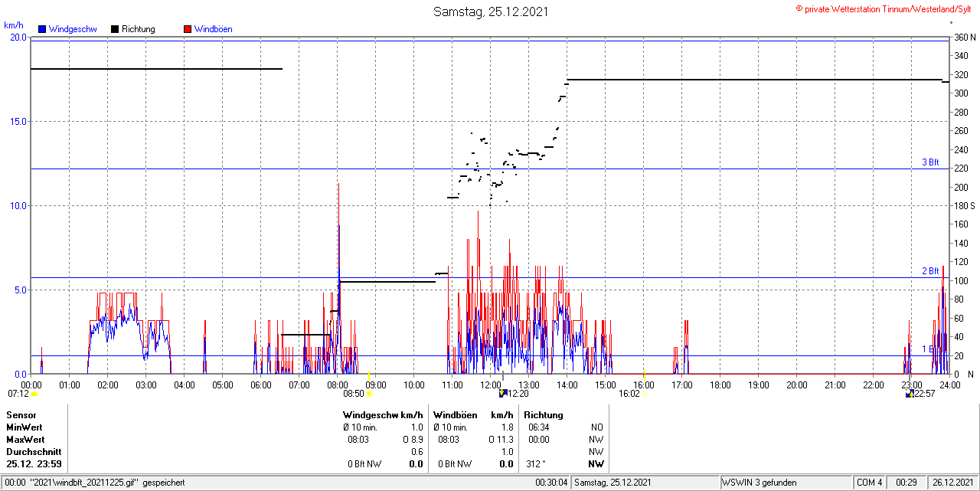The image size is (980, 491).
Task: Click the 25.12. 23:59 timestamp row
Action: pyautogui.click(x=34, y=464)
